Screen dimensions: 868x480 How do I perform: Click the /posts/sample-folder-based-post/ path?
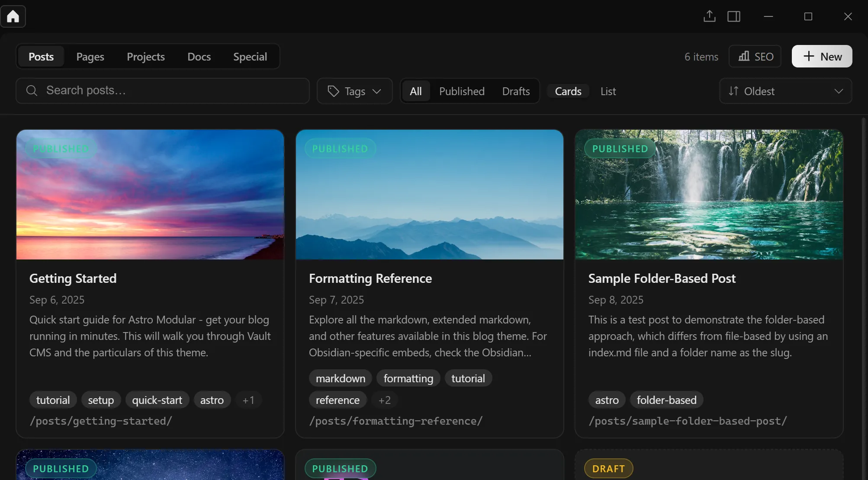pos(688,421)
